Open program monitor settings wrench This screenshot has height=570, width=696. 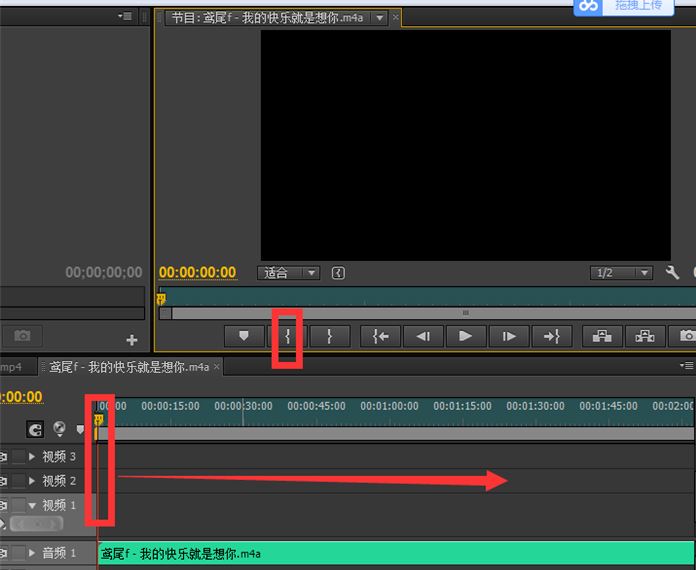click(672, 272)
